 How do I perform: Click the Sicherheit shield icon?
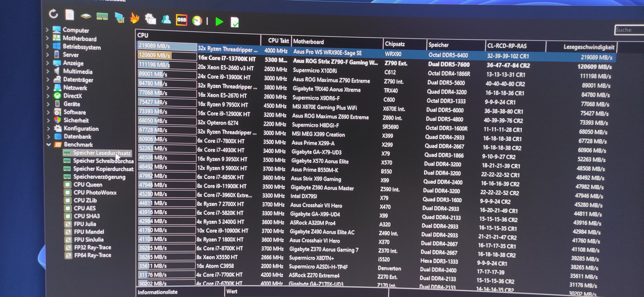point(58,120)
